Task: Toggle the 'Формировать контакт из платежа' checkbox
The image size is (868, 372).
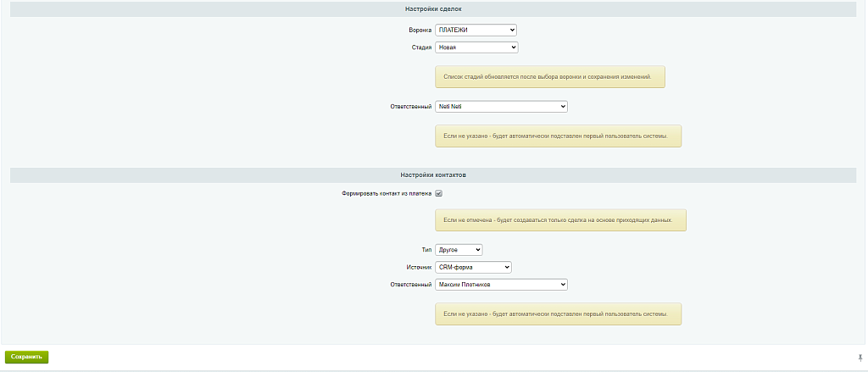Action: 439,193
